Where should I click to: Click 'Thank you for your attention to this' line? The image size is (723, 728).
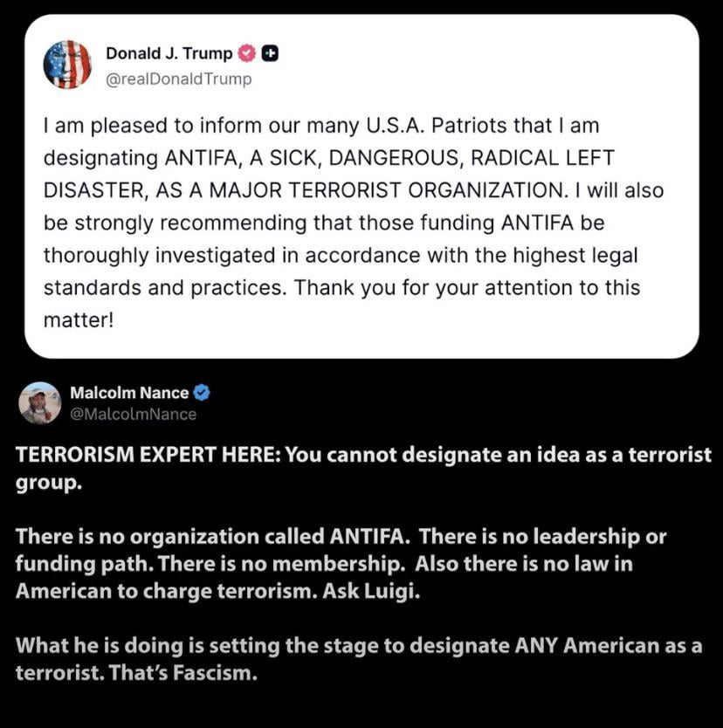pyautogui.click(x=466, y=288)
